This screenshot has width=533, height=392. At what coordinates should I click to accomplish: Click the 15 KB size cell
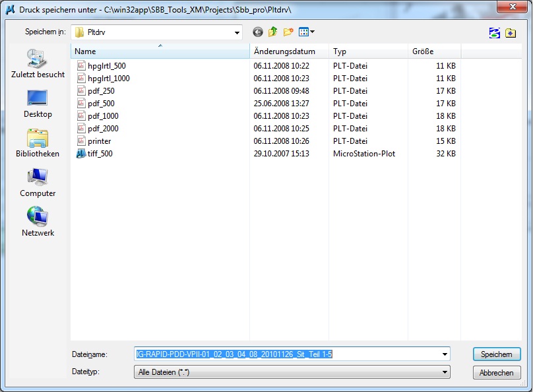[x=446, y=141]
